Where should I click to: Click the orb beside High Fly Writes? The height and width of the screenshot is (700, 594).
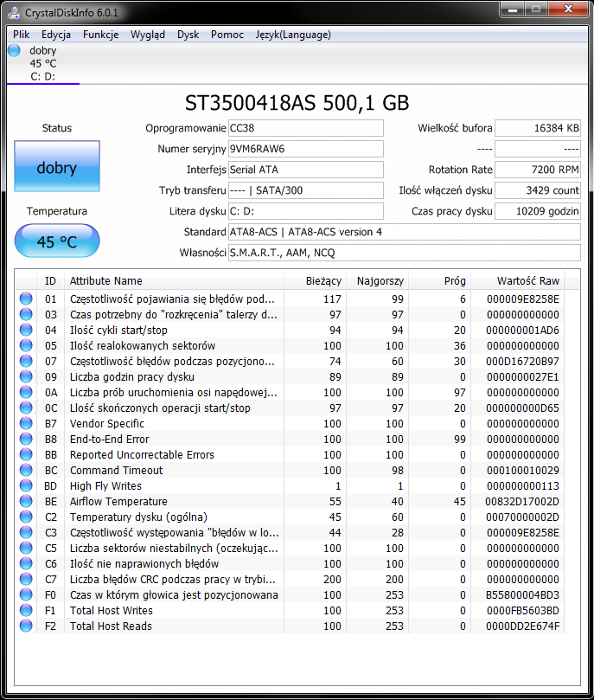click(x=26, y=485)
